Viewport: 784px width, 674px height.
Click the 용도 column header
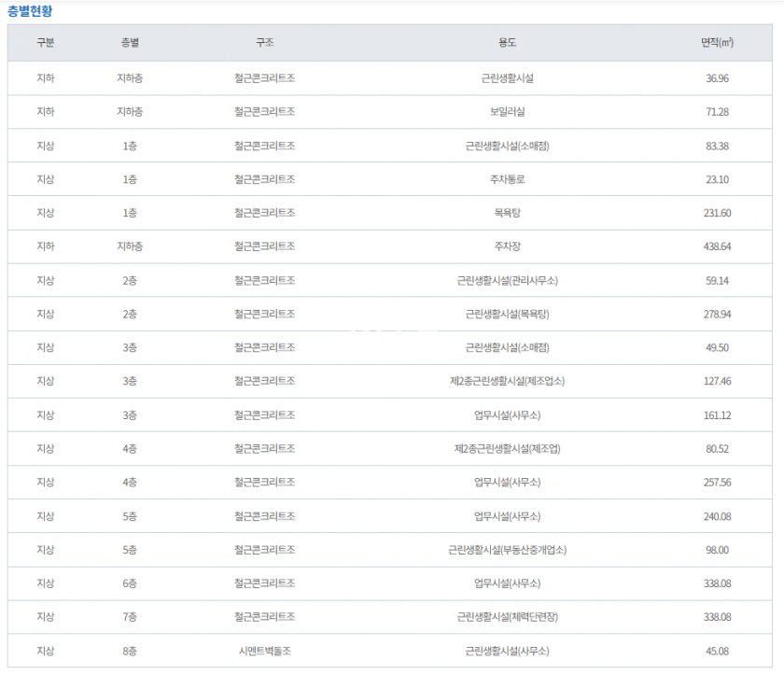click(x=507, y=44)
